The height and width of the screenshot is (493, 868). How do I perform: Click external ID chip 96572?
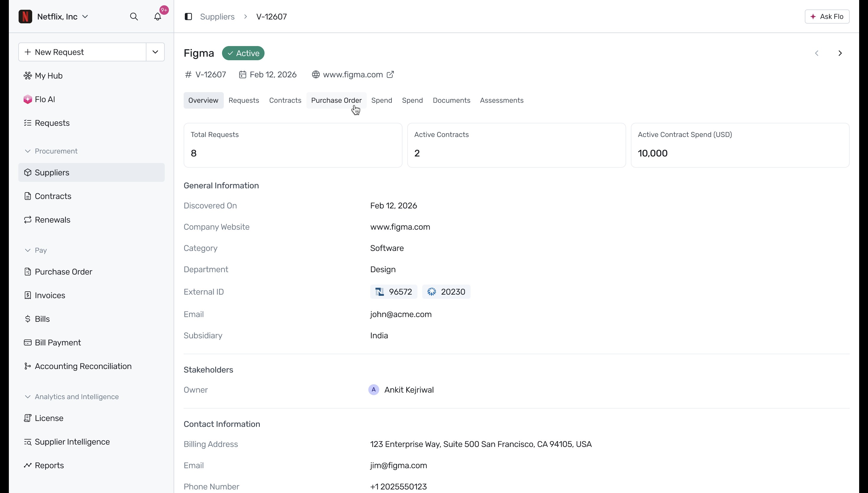pos(394,292)
